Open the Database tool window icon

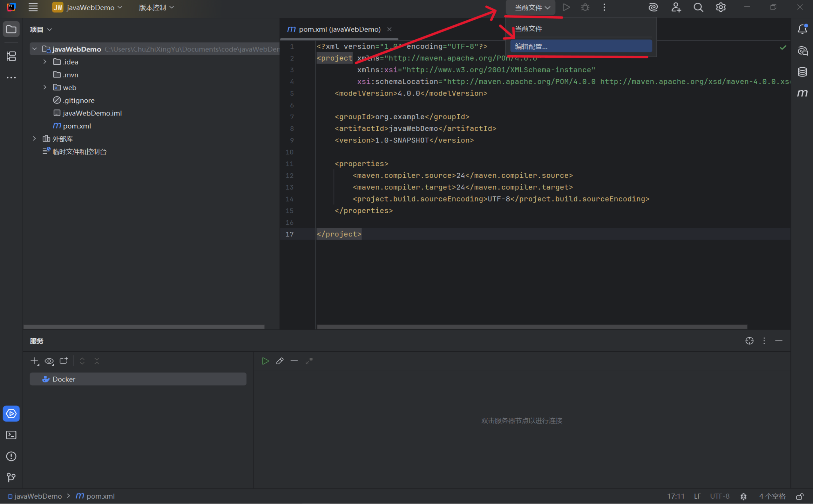803,71
